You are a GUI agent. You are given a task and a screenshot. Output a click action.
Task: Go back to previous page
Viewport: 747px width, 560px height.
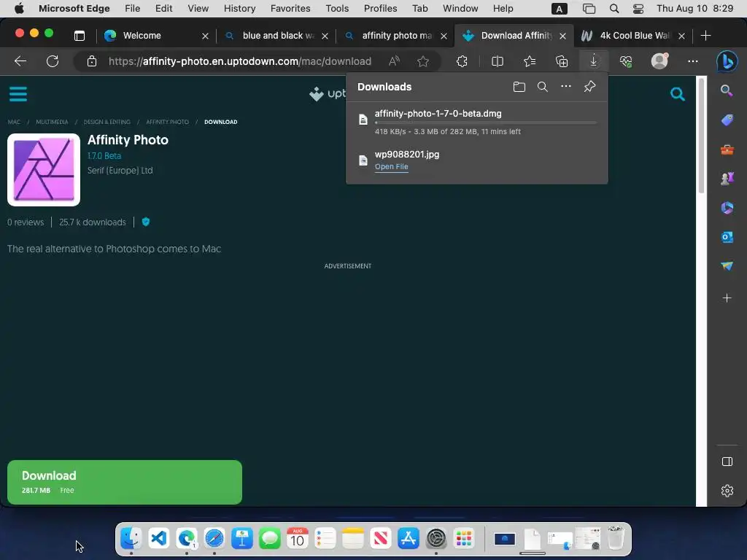20,61
